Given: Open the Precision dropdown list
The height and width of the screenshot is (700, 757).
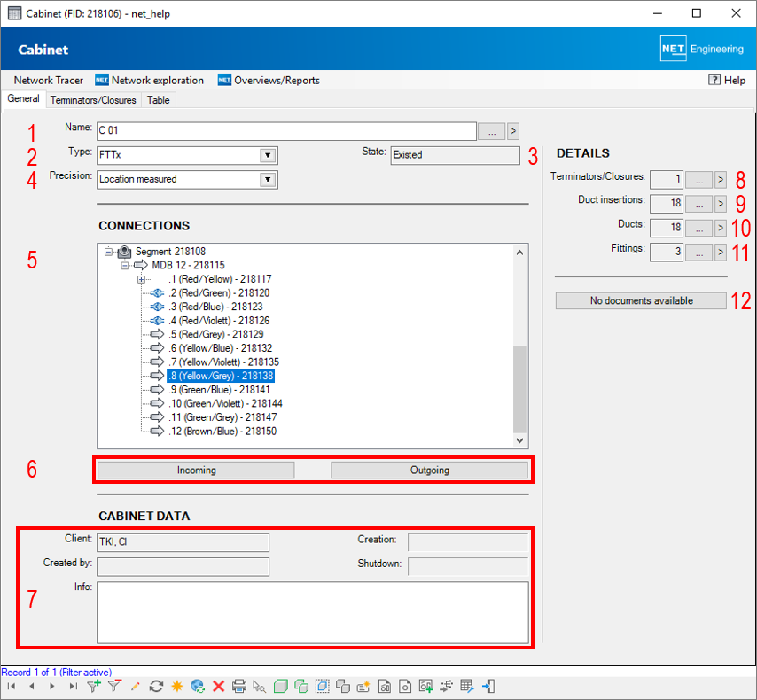Looking at the screenshot, I should pyautogui.click(x=267, y=180).
